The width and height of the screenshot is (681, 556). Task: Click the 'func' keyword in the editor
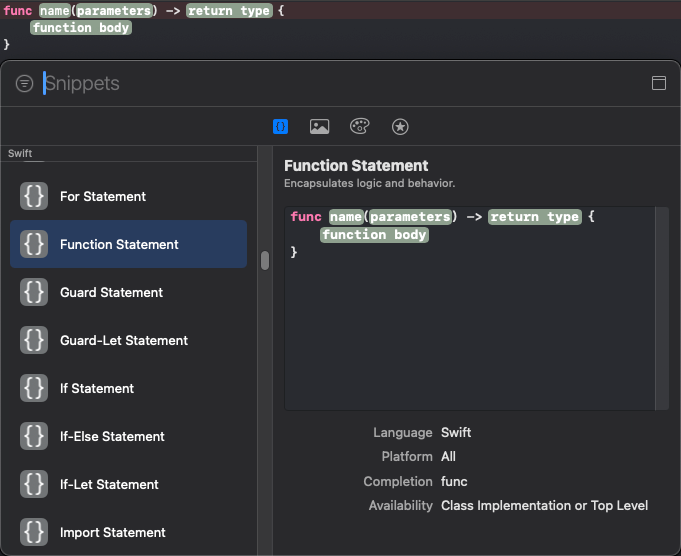[18, 10]
